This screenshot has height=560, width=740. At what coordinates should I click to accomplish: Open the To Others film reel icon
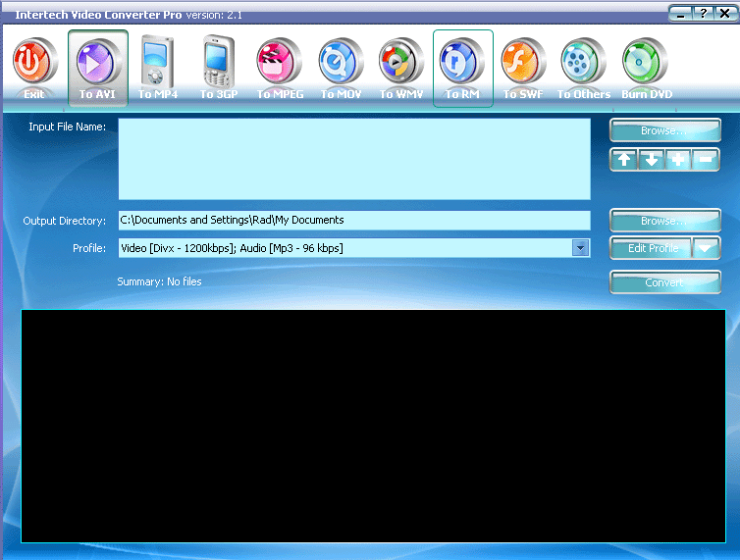pos(583,63)
